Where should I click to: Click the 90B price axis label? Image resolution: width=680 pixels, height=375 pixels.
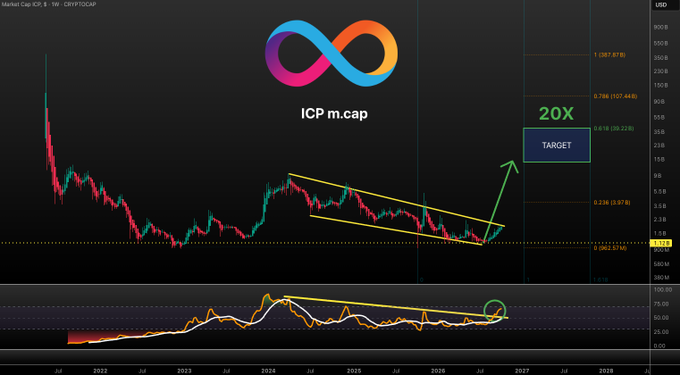(x=659, y=101)
